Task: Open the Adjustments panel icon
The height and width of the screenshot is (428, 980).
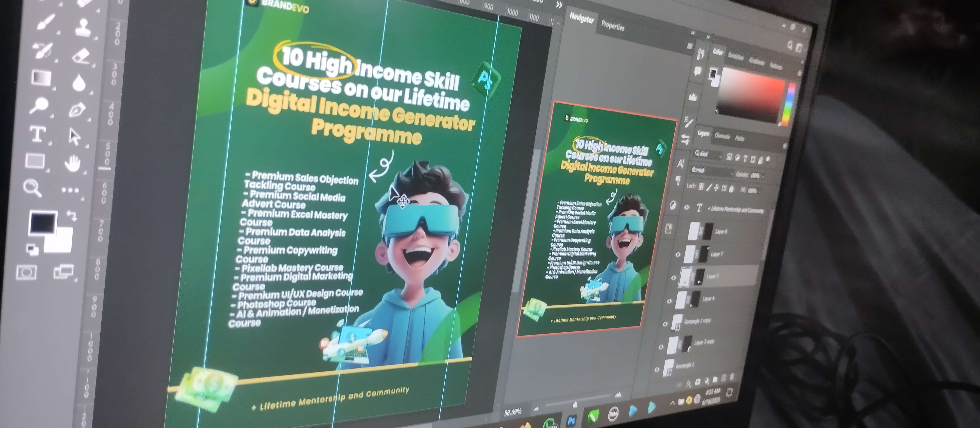Action: click(x=673, y=205)
